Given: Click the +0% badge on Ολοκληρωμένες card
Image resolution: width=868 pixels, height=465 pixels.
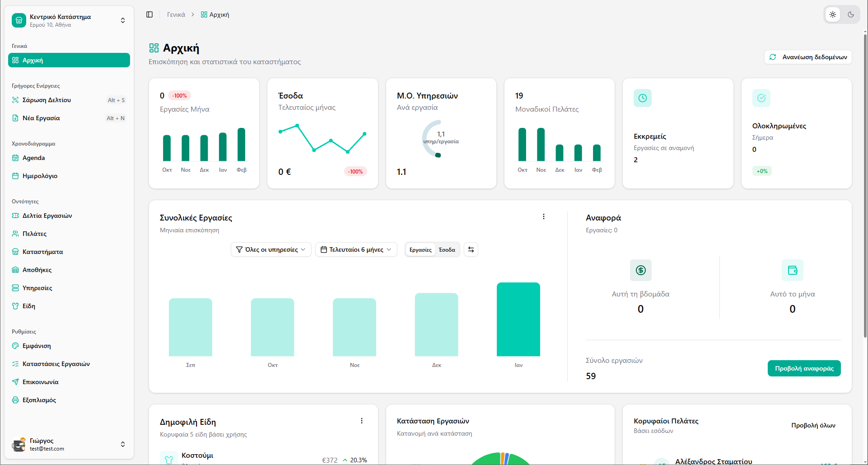Looking at the screenshot, I should click(762, 171).
